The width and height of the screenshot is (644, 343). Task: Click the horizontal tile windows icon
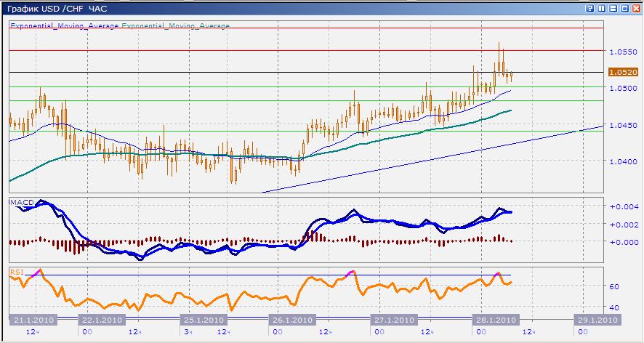pyautogui.click(x=613, y=9)
